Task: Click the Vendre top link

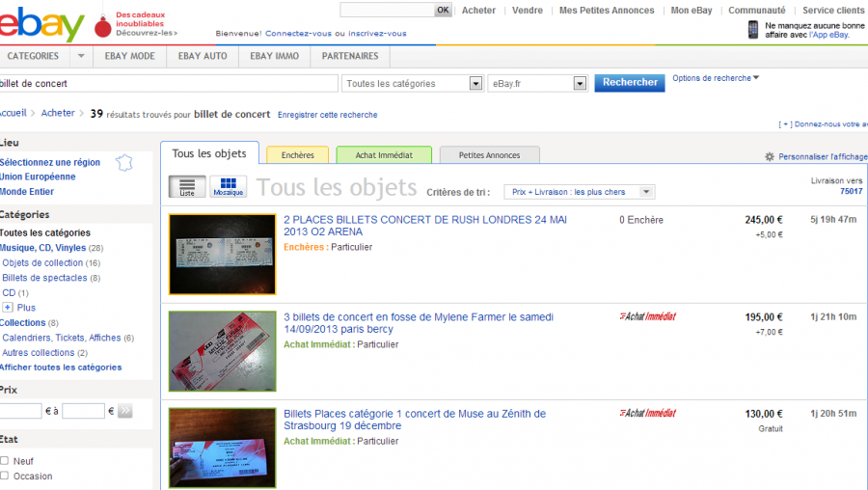Action: click(x=528, y=10)
